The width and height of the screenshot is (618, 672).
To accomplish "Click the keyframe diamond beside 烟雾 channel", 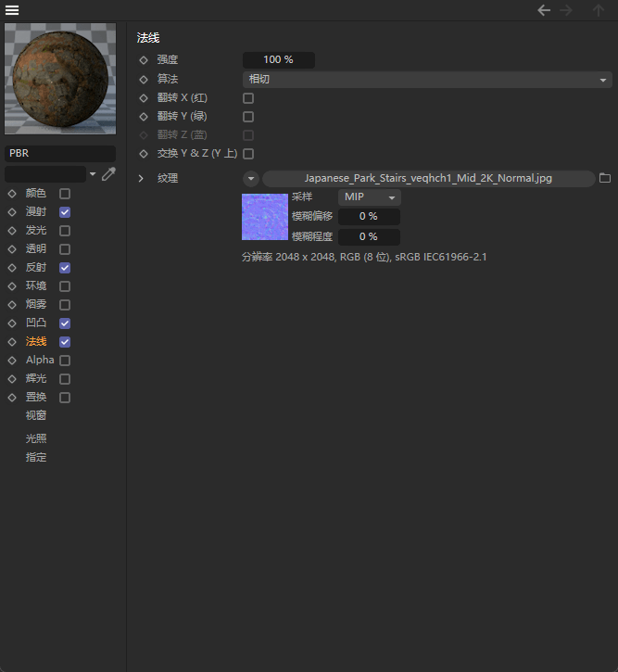I will (12, 305).
